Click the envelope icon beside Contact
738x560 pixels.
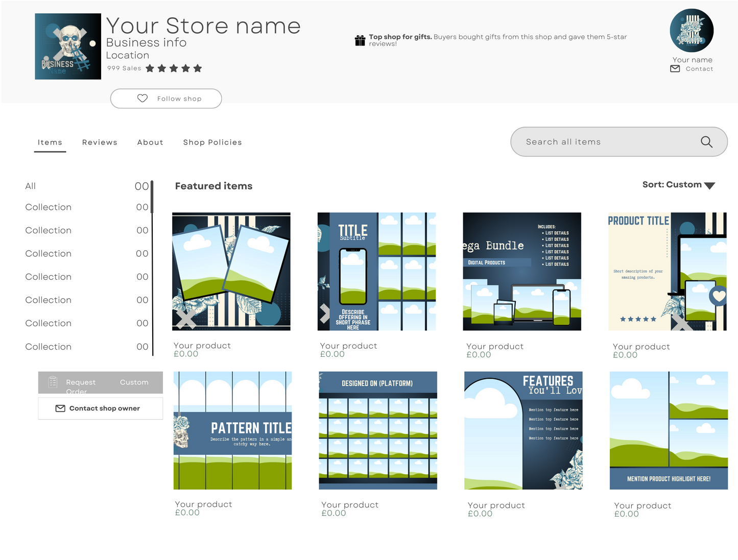click(x=675, y=69)
